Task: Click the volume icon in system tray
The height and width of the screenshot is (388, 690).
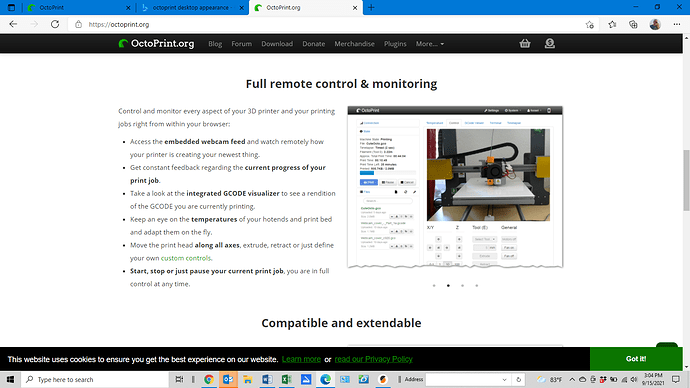Action: click(634, 379)
